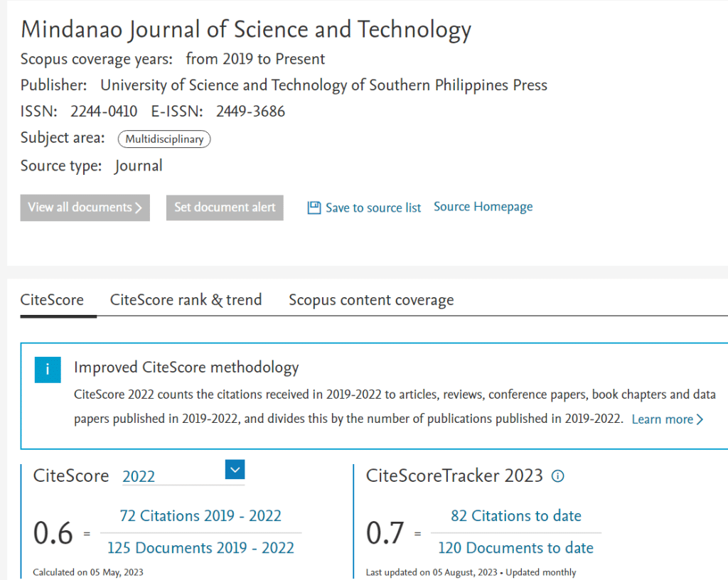Image resolution: width=728 pixels, height=580 pixels.
Task: Open the Source Homepage link
Action: (483, 206)
